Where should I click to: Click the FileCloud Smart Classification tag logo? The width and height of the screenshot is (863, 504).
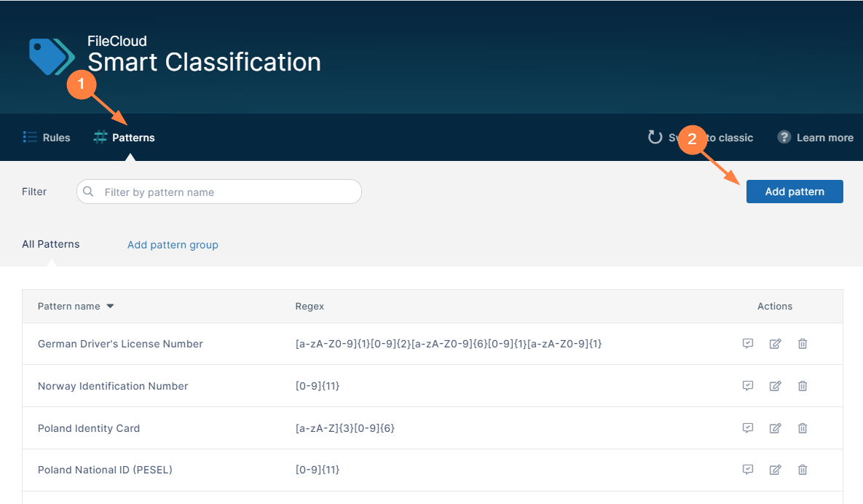pos(52,56)
